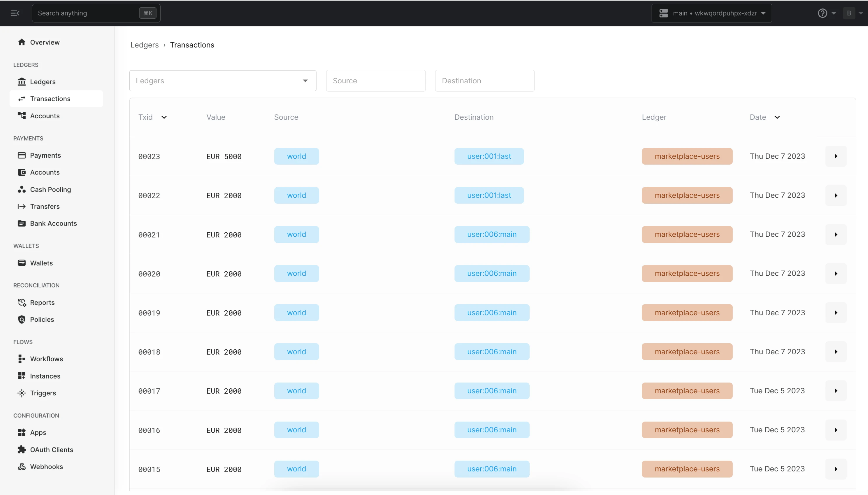868x495 pixels.
Task: Open Reports using its gear icon
Action: click(22, 302)
